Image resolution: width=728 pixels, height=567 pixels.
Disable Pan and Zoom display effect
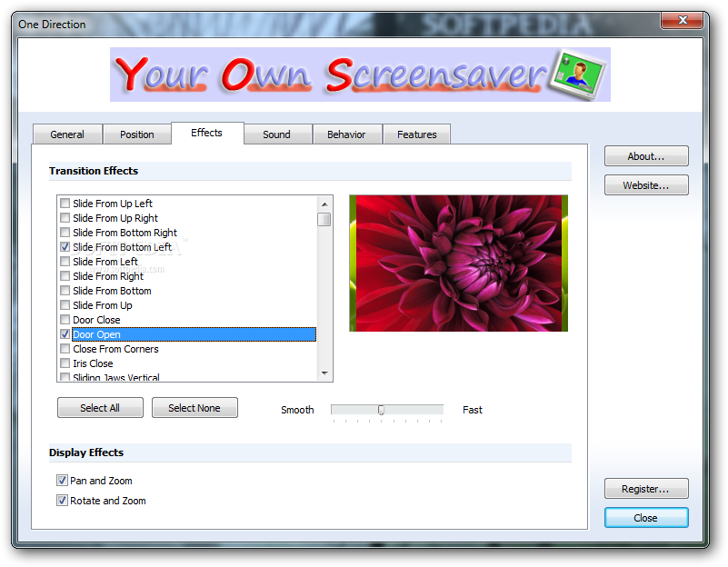click(x=62, y=481)
